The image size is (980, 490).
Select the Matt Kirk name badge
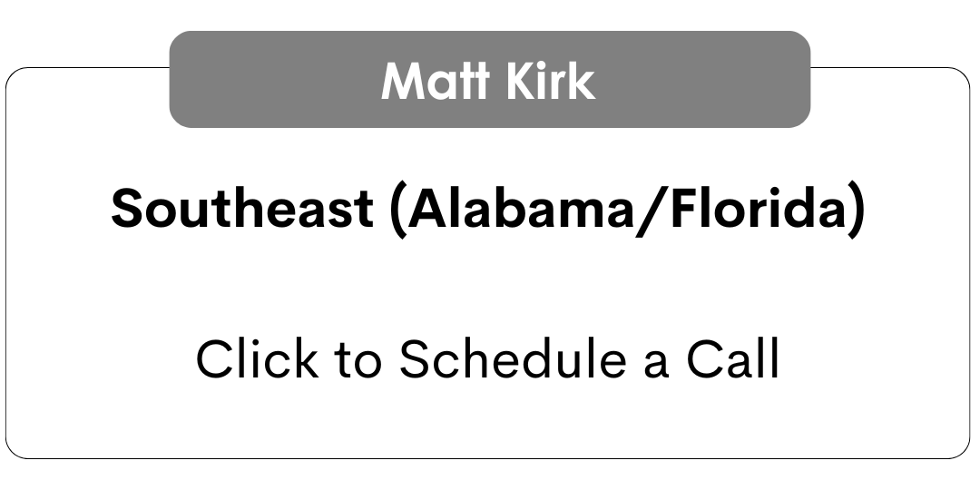pos(489,80)
